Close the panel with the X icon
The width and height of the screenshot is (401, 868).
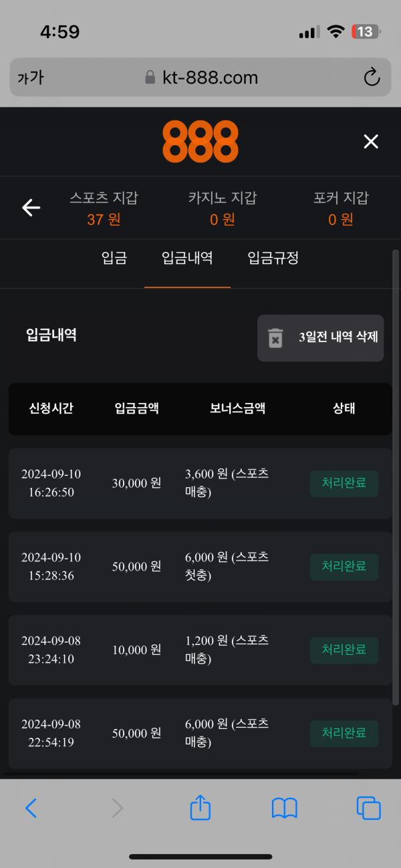pyautogui.click(x=370, y=142)
